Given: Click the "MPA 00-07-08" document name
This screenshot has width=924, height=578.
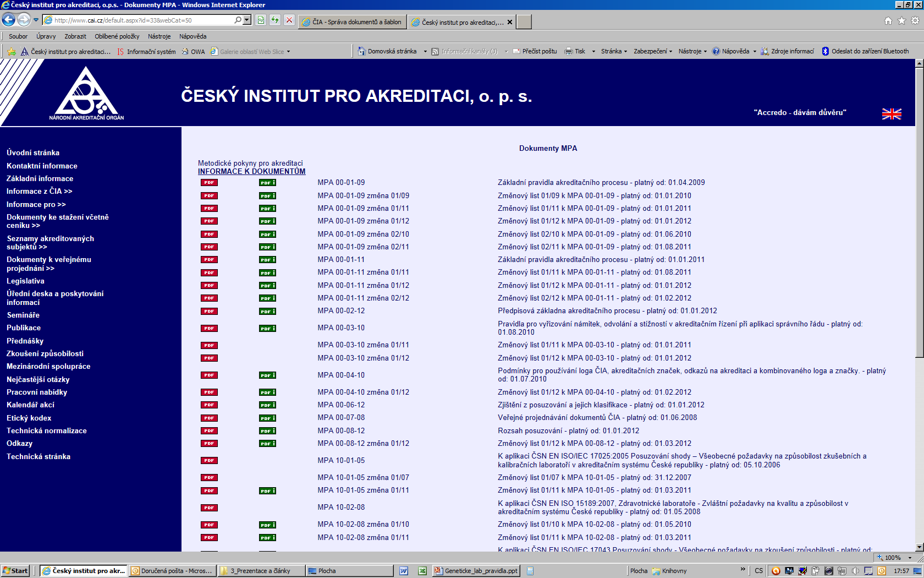Looking at the screenshot, I should [341, 418].
